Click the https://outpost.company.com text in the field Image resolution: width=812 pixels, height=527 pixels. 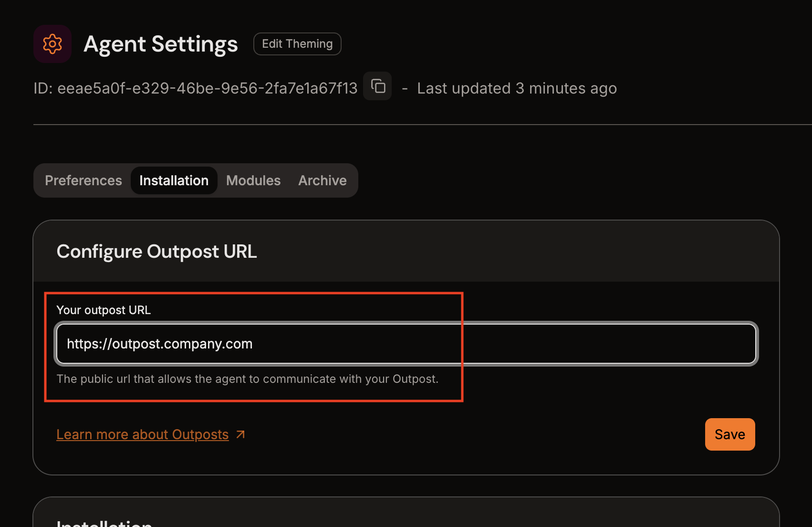160,344
